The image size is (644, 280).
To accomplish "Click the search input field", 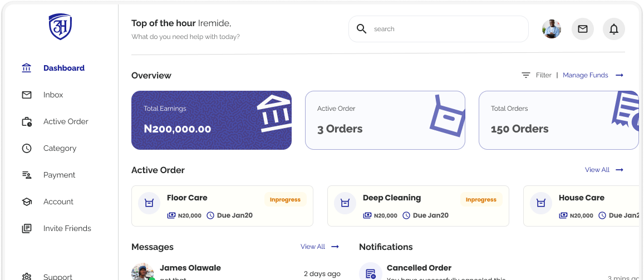I will (x=445, y=29).
